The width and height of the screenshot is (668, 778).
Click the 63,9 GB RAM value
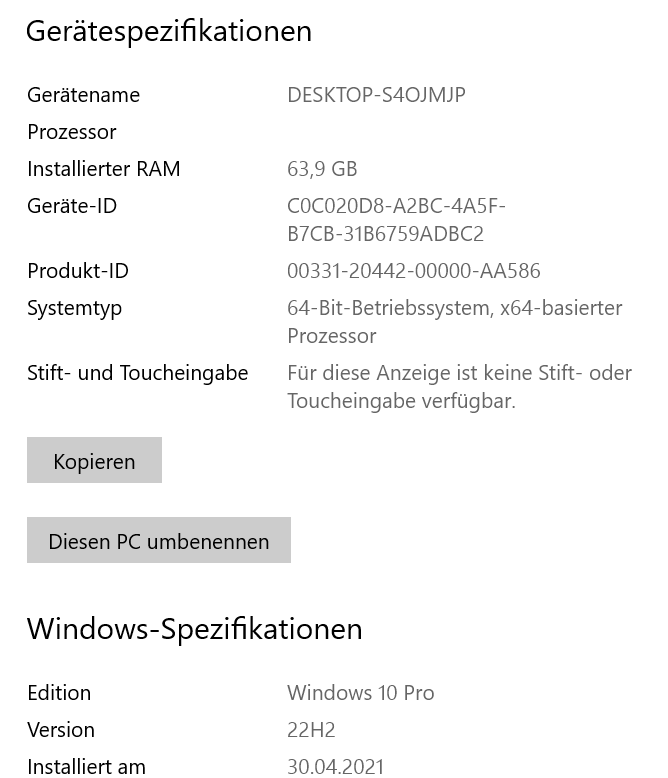tap(322, 169)
